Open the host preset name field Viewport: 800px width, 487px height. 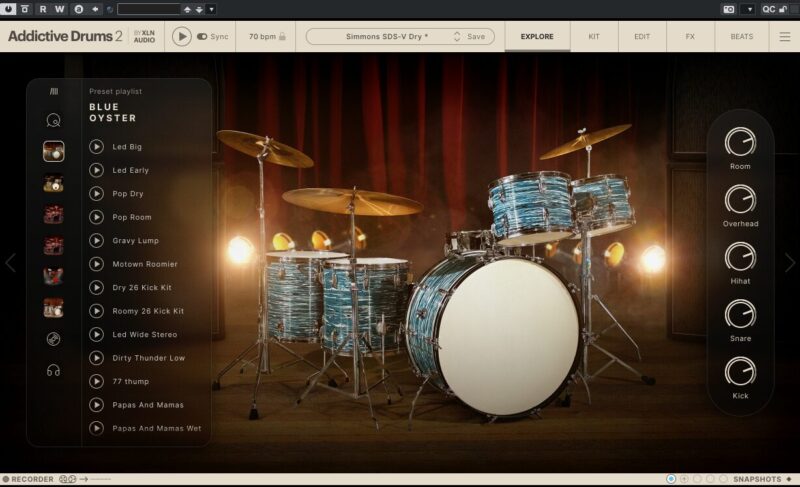(148, 9)
